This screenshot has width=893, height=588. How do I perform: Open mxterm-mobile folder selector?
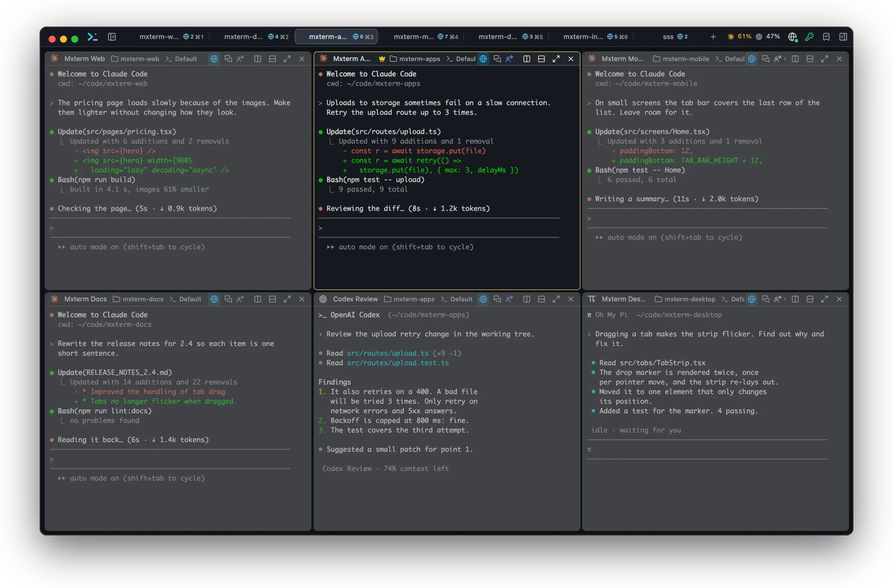coord(681,59)
